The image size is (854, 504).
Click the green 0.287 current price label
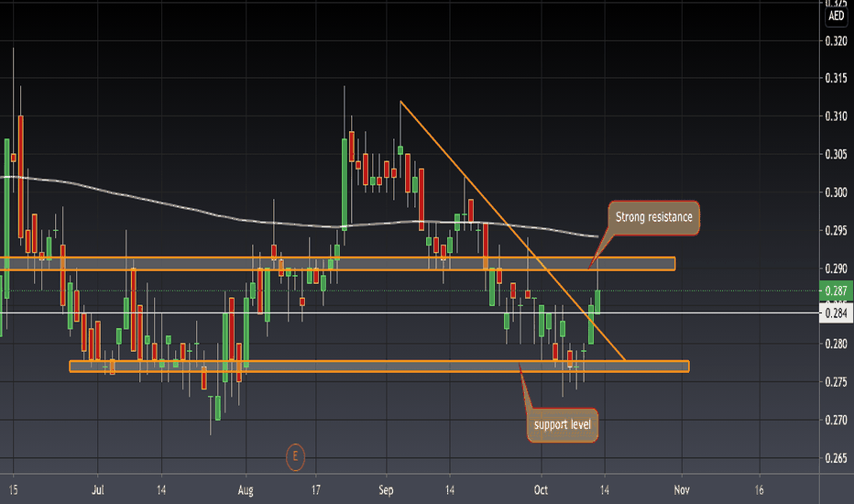click(x=836, y=290)
